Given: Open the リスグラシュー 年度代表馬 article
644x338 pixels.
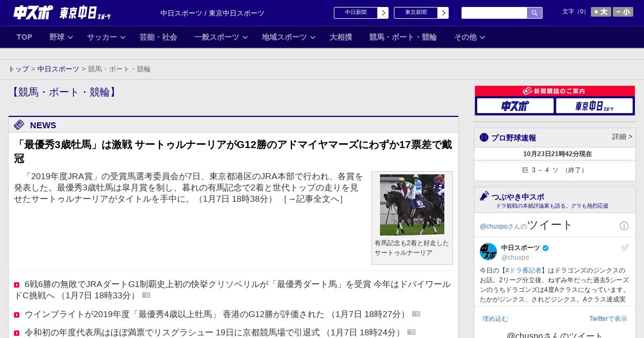Looking at the screenshot, I should click(214, 333).
